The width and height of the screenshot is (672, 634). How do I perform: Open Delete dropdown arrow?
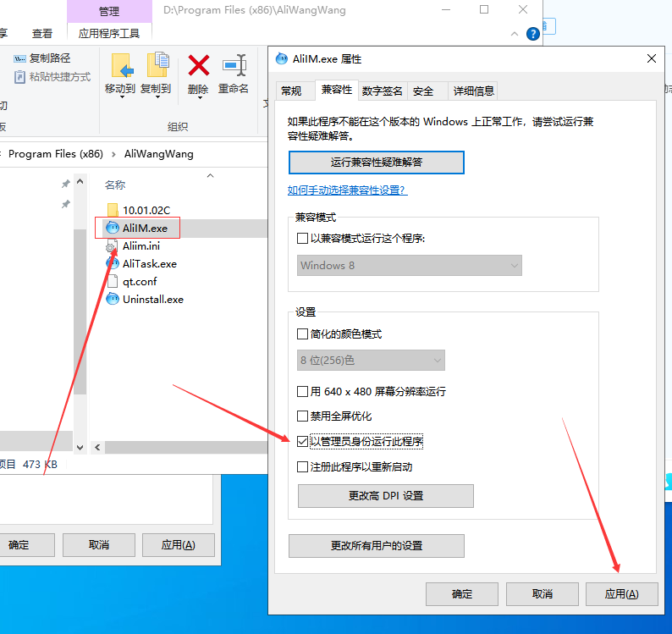coord(199,97)
